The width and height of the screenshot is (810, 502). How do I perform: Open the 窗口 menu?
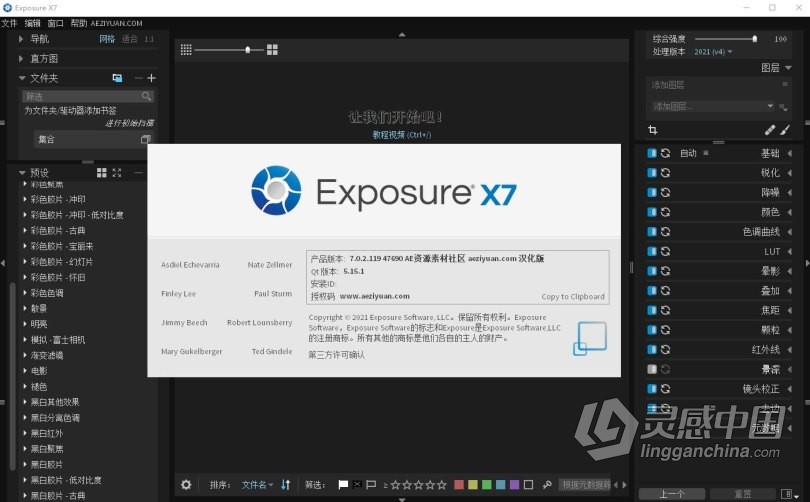pos(55,23)
